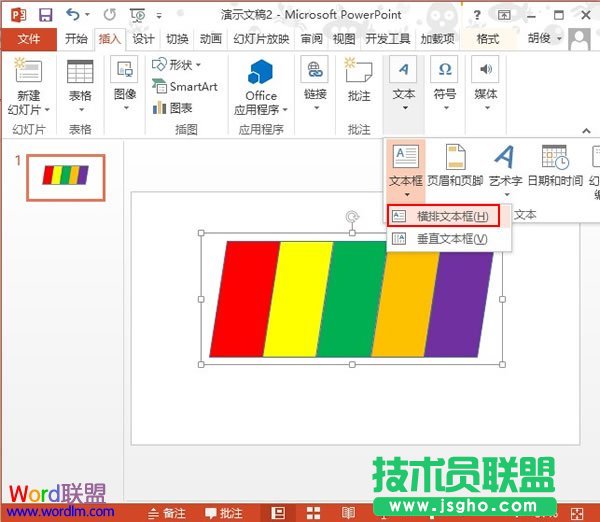Switch to the 加载项 Add-ins tab
The image size is (600, 522).
click(x=437, y=39)
